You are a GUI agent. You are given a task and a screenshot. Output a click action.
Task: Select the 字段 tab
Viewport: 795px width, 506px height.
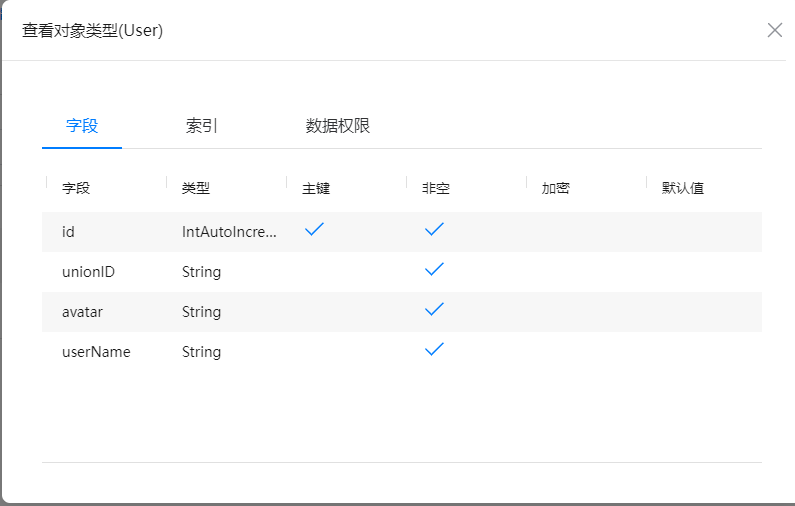pyautogui.click(x=82, y=126)
